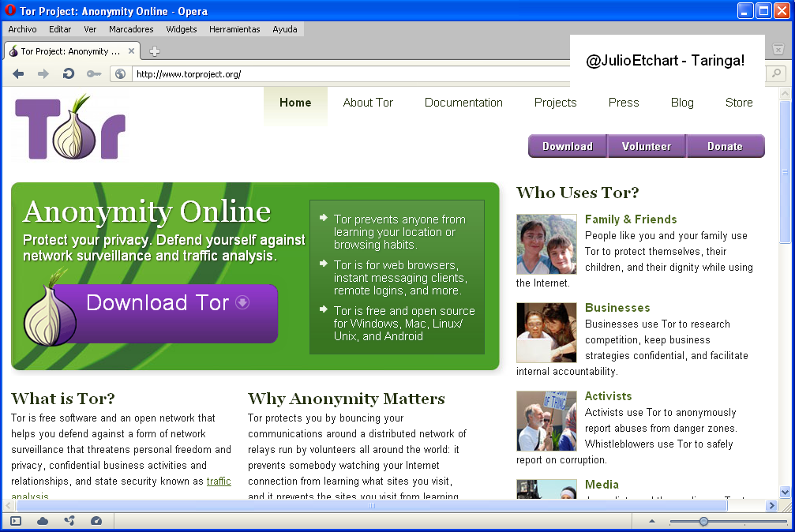Follow the traffic analysis link
This screenshot has height=532, width=795.
[x=219, y=481]
